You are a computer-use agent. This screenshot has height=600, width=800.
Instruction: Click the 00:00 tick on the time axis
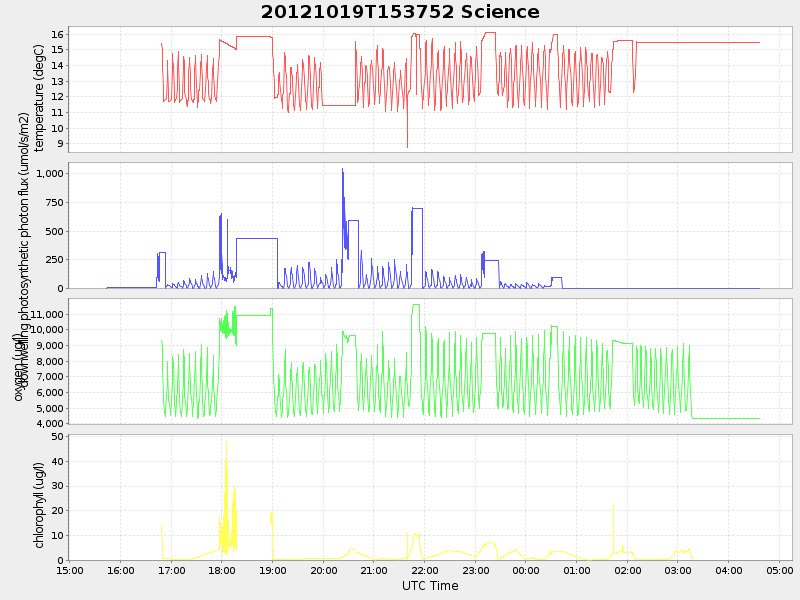pyautogui.click(x=526, y=571)
